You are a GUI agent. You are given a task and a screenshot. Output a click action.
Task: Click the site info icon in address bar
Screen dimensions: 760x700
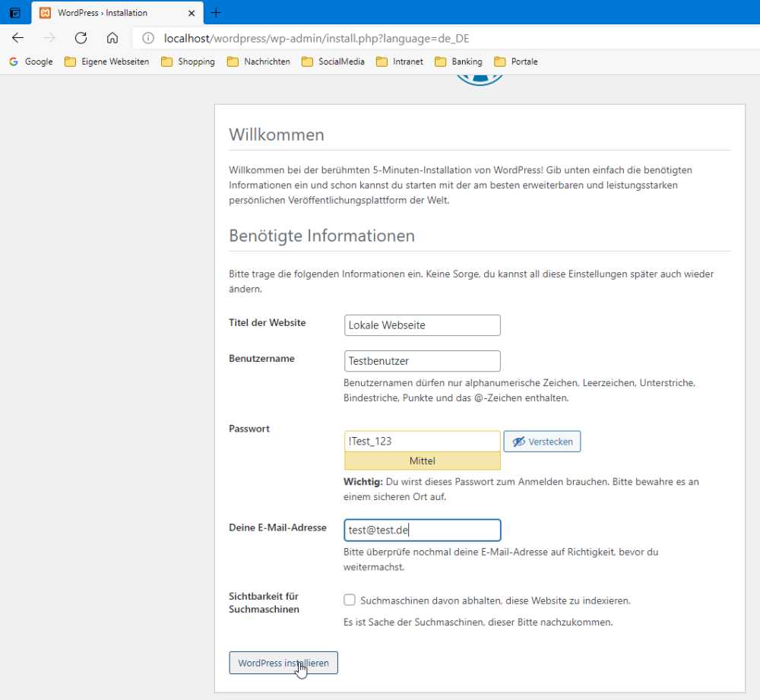tap(148, 38)
